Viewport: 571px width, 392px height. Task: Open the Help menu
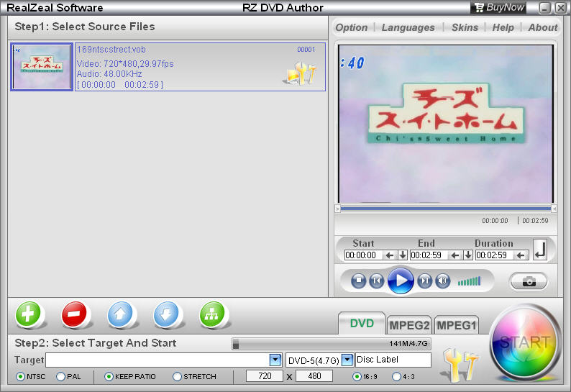(503, 27)
